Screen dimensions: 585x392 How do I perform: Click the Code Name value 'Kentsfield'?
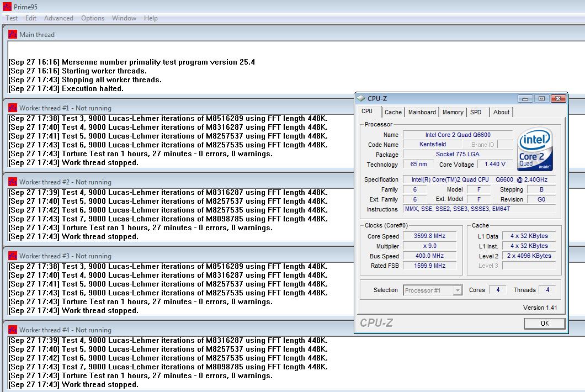(x=433, y=144)
